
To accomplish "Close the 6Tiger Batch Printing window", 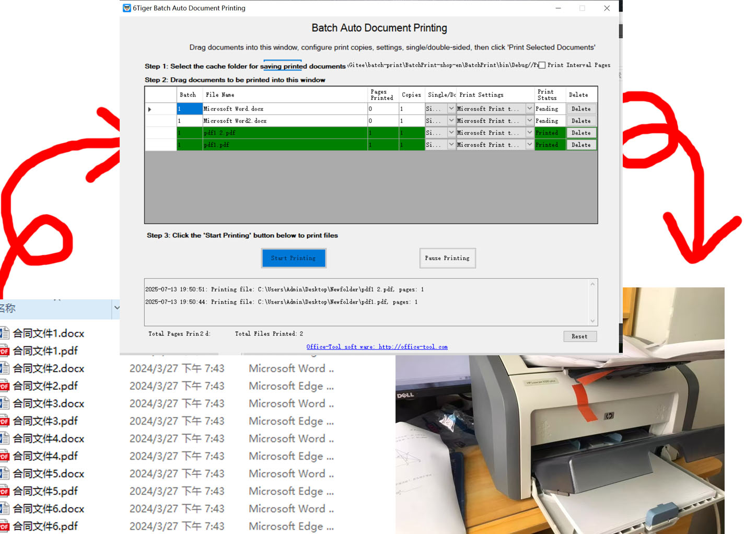I will [x=607, y=8].
